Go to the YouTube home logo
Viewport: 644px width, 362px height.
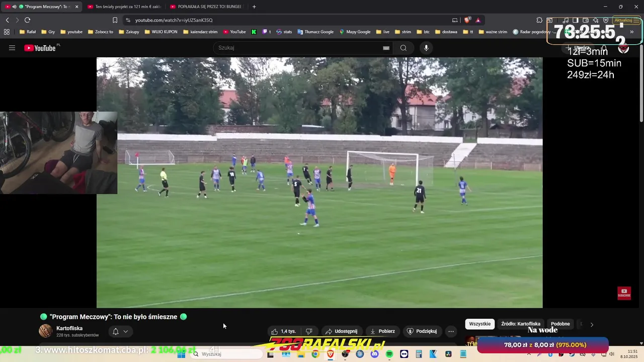pos(40,48)
